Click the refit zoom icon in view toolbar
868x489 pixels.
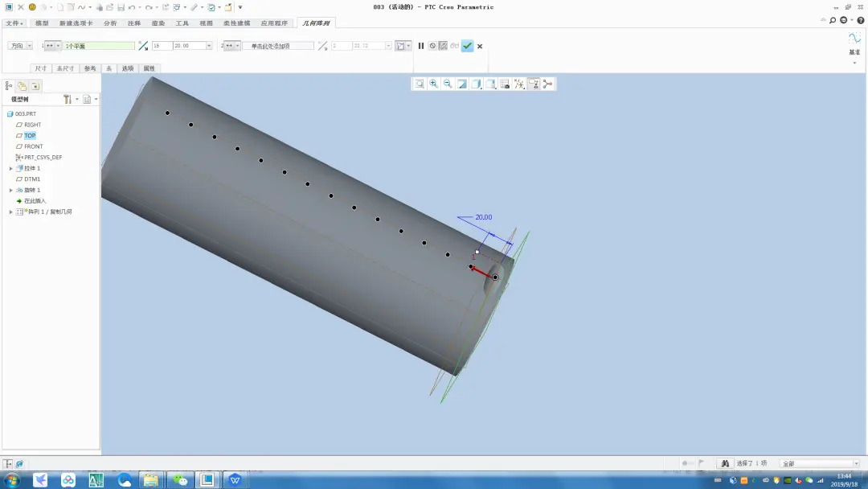419,84
